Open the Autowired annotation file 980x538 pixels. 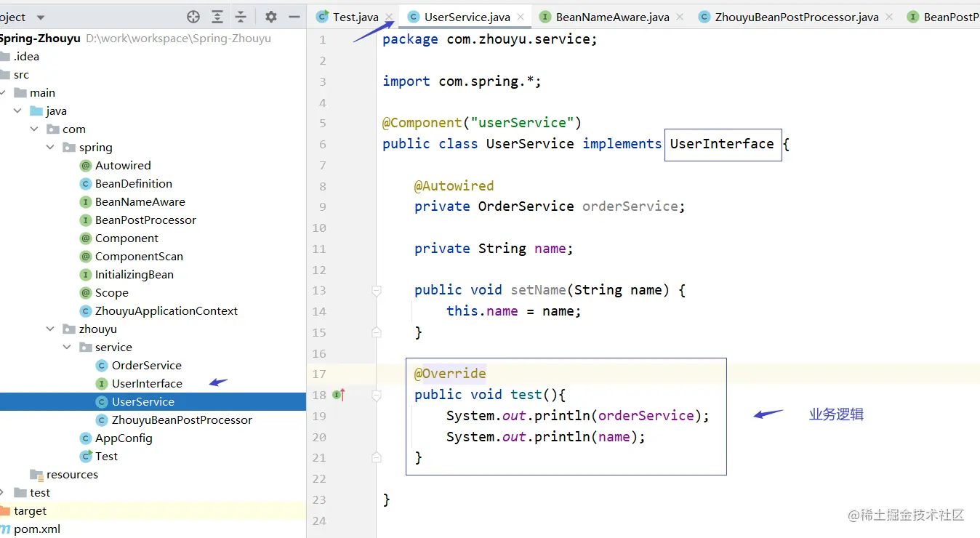pyautogui.click(x=123, y=165)
